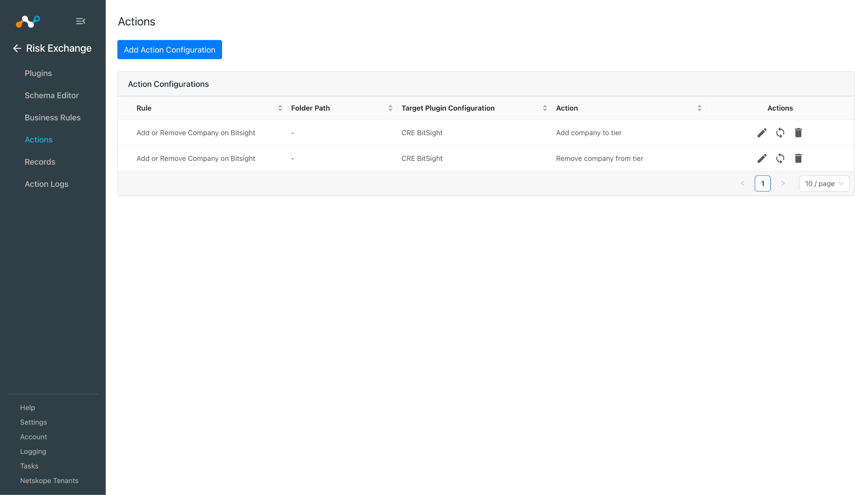Click the Action Configurations panel title
Screen dimensions: 868x495
tap(168, 84)
